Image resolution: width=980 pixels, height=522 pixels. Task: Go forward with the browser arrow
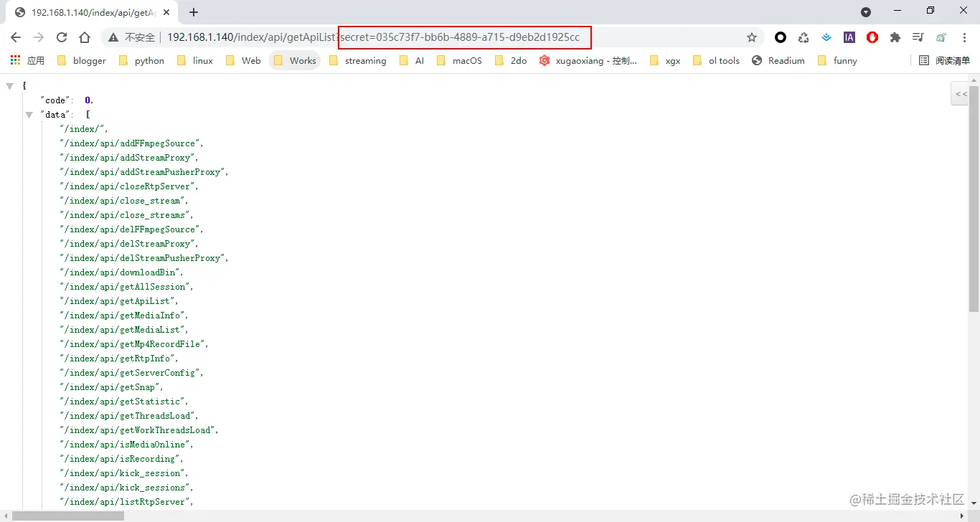39,37
